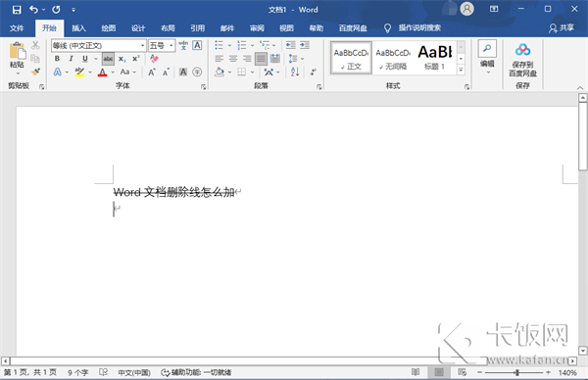Click the character border A icon

pos(197,45)
